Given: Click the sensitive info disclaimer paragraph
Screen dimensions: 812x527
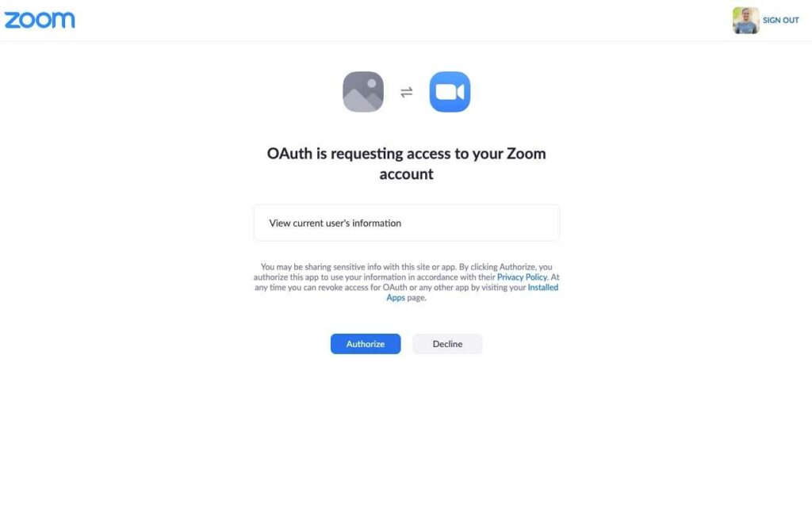Looking at the screenshot, I should (x=407, y=282).
